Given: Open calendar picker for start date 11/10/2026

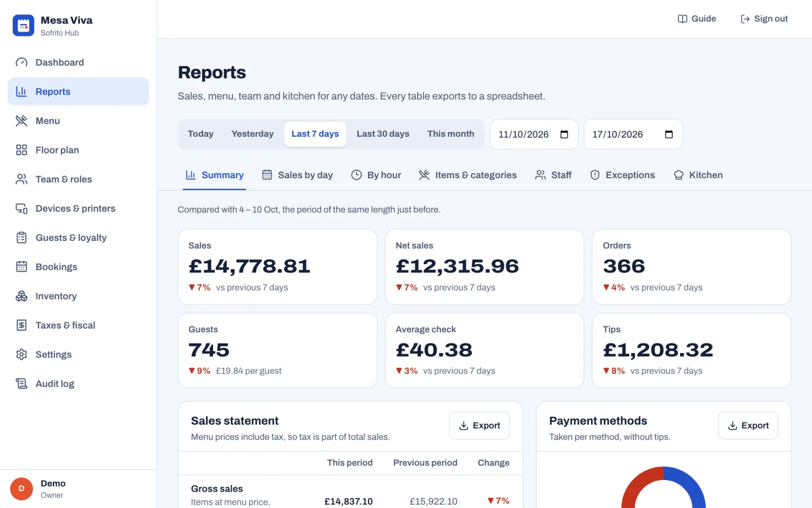Looking at the screenshot, I should (x=564, y=134).
